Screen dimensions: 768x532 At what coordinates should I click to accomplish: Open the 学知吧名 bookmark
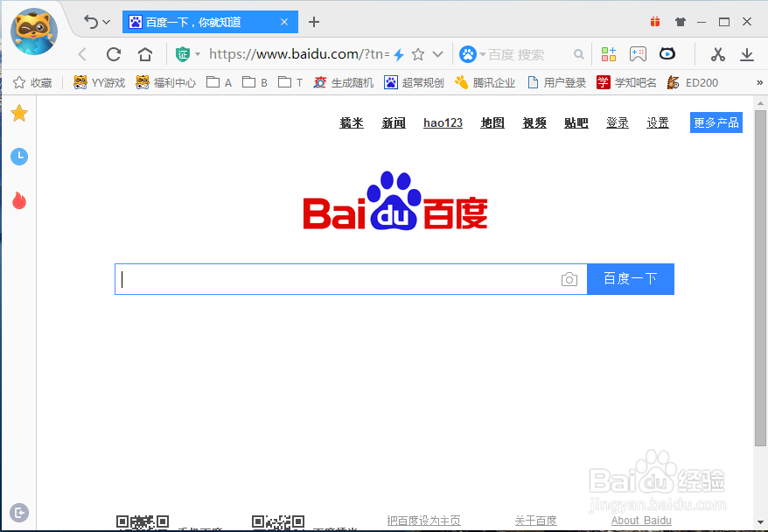[x=626, y=83]
